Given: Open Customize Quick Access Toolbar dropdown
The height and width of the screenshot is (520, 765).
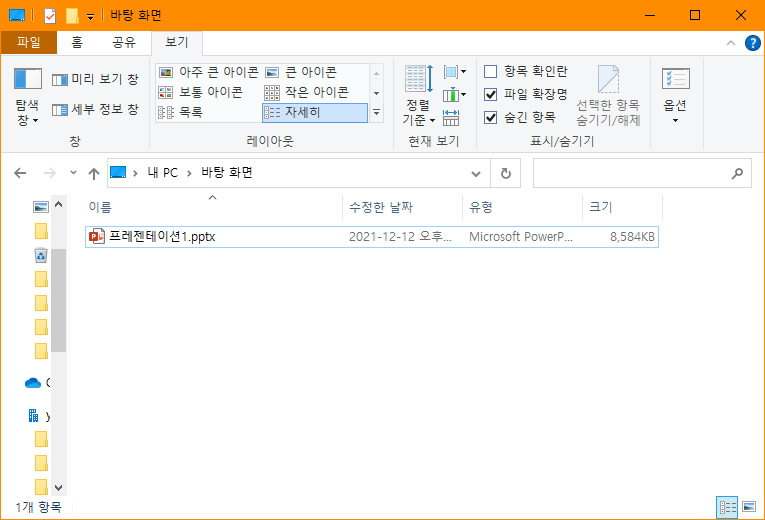Looking at the screenshot, I should 90,17.
